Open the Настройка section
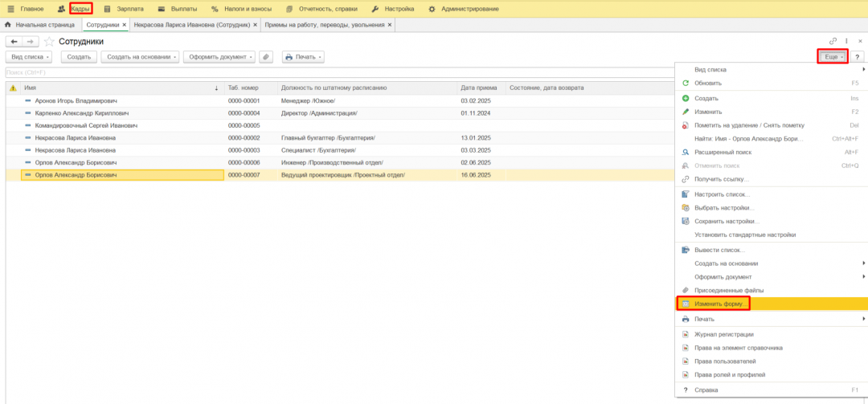Image resolution: width=868 pixels, height=404 pixels. click(399, 9)
